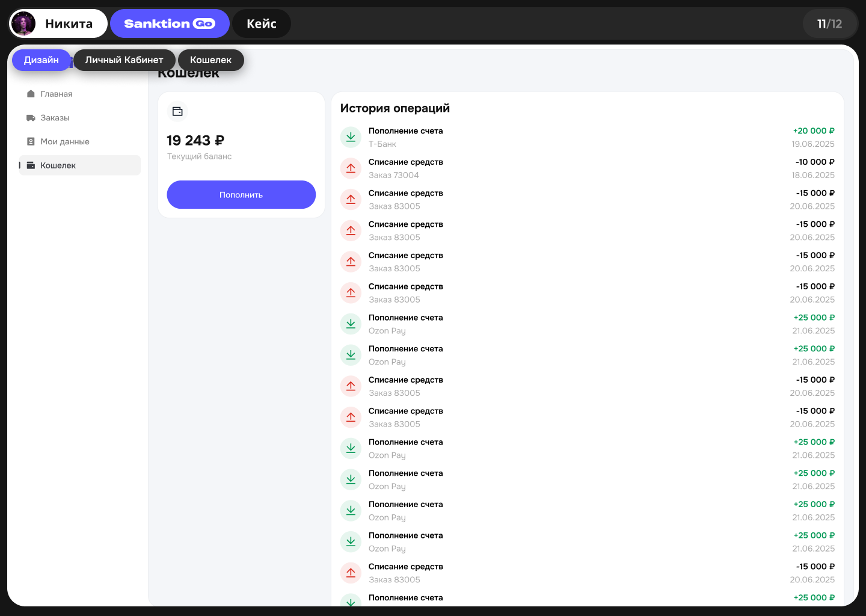The image size is (866, 616).
Task: Open the Личный Кабинет tab
Action: click(124, 60)
